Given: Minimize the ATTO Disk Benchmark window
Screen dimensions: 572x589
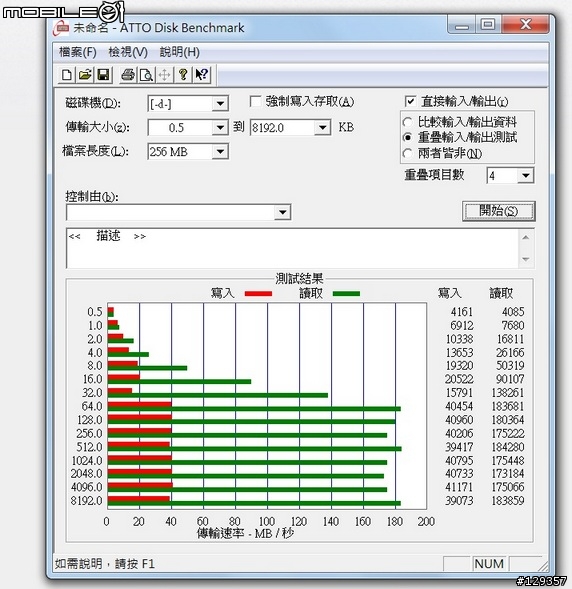Looking at the screenshot, I should [462, 25].
